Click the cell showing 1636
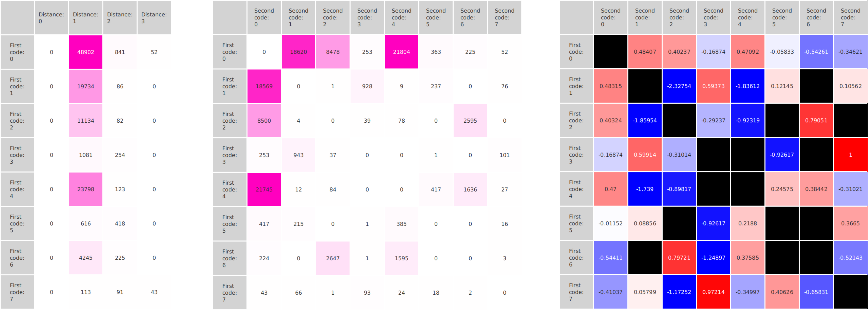868x310 pixels. coord(470,190)
